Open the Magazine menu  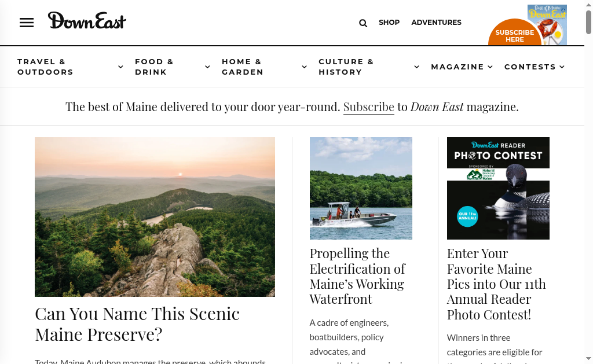click(462, 67)
